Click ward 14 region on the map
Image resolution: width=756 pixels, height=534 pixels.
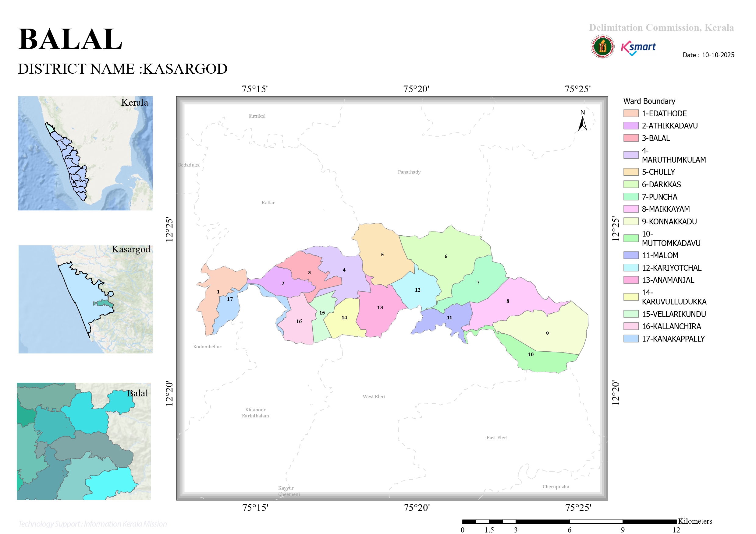point(344,318)
